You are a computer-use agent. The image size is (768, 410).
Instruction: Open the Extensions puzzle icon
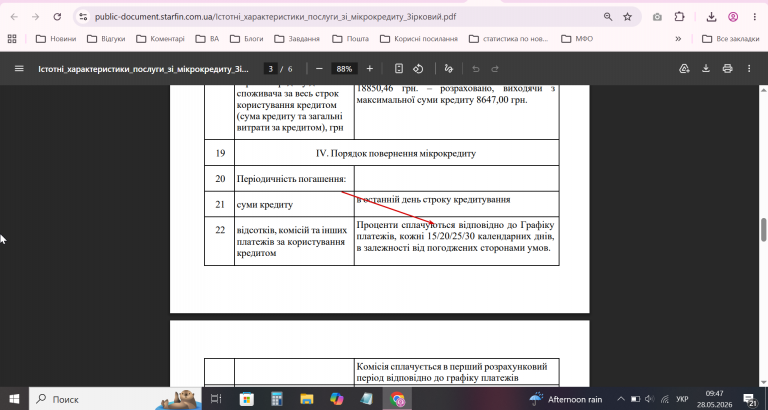pyautogui.click(x=679, y=17)
